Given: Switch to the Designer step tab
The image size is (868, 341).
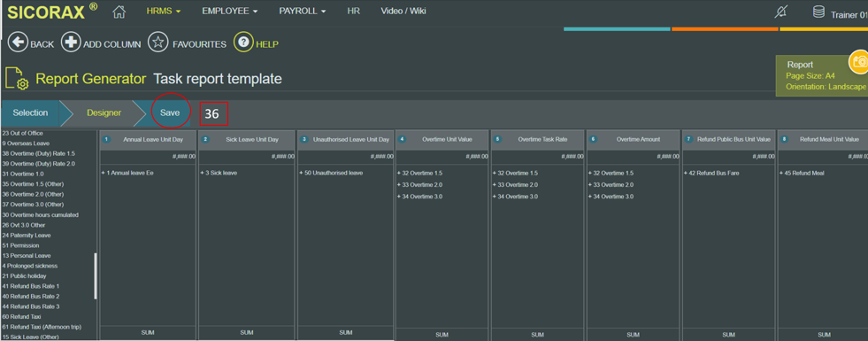Looking at the screenshot, I should coord(104,112).
